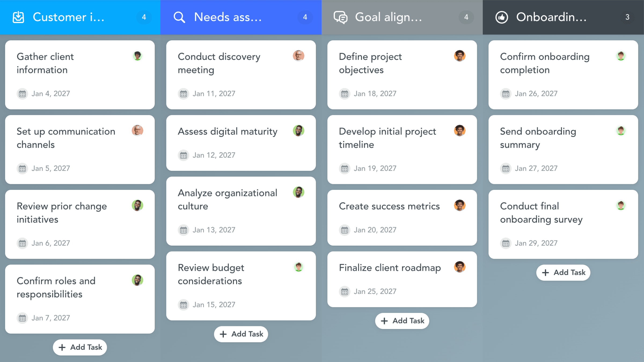Viewport: 644px width, 362px height.
Task: Add Task in Needs assessment column
Action: (x=241, y=334)
